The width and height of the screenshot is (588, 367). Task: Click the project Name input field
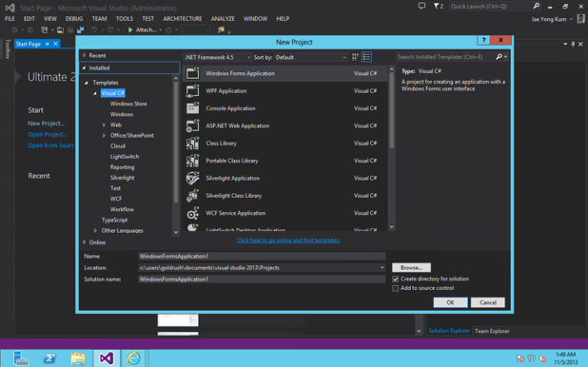[262, 256]
